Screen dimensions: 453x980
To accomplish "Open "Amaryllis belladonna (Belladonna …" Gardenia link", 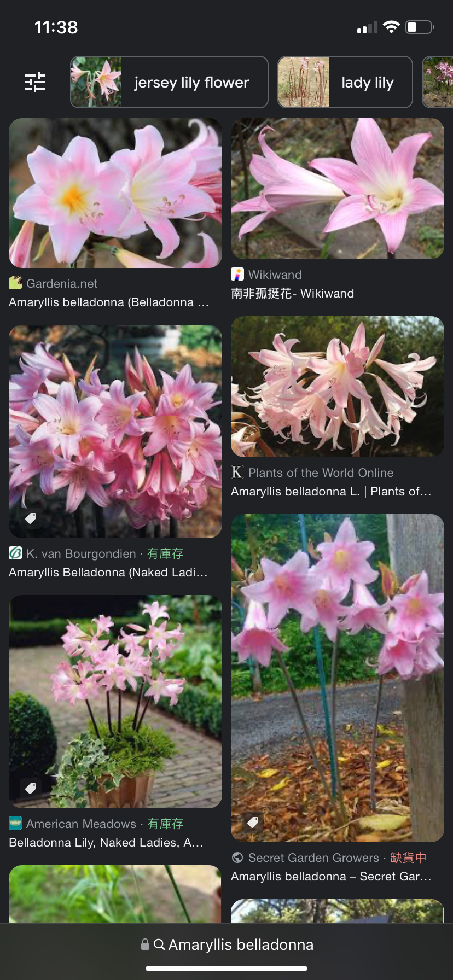I will [x=109, y=302].
